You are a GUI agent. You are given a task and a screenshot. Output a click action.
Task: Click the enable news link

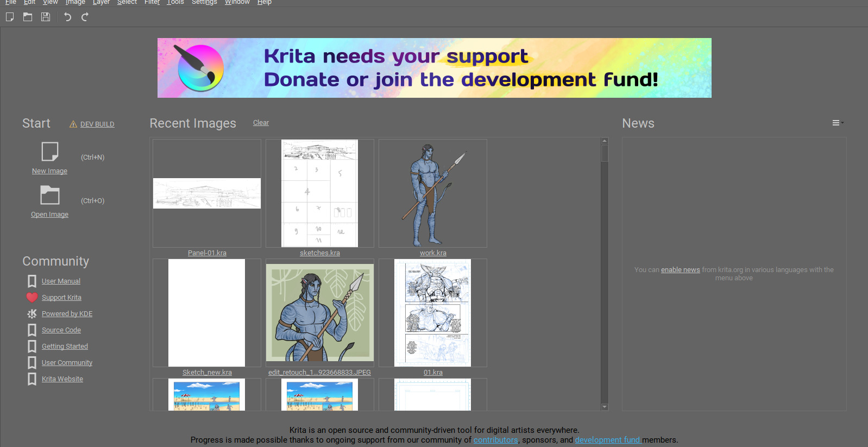point(680,270)
